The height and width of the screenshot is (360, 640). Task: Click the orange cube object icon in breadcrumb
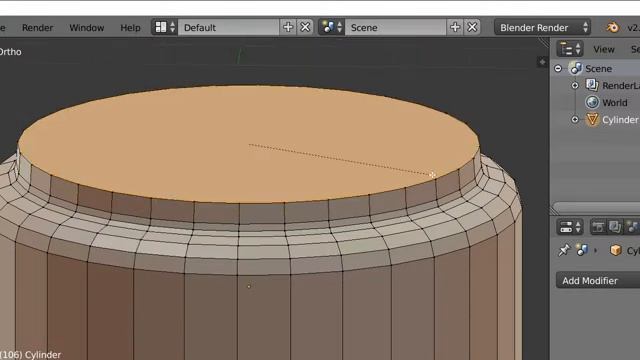(x=616, y=250)
